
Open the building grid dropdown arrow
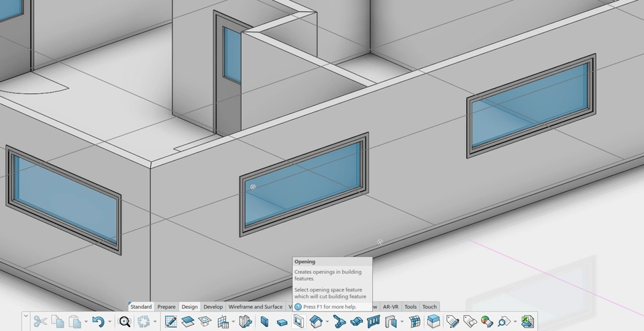(x=233, y=322)
